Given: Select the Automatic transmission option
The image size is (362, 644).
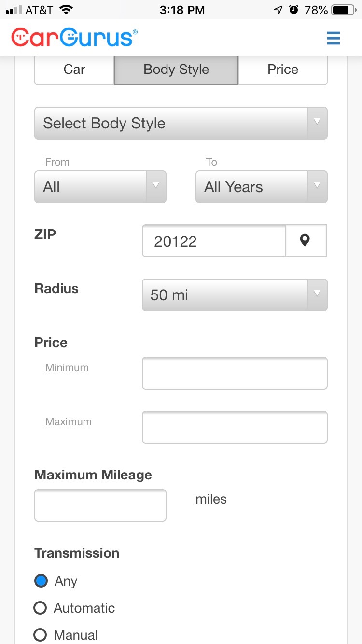Looking at the screenshot, I should pos(40,608).
